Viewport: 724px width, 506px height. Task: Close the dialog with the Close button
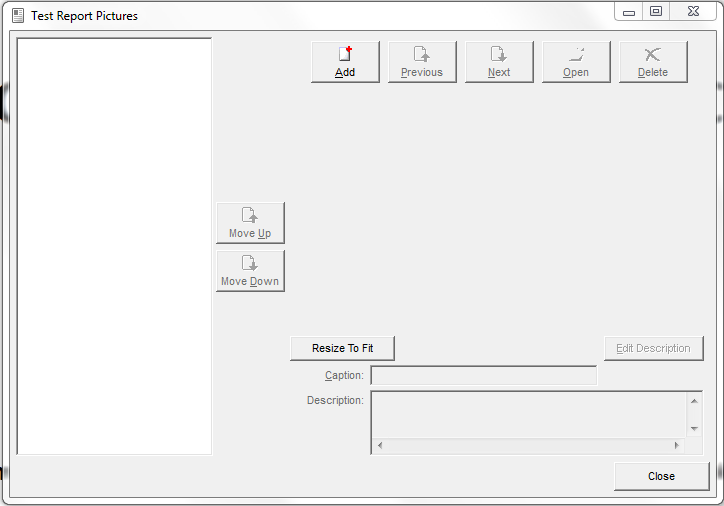[x=661, y=476]
